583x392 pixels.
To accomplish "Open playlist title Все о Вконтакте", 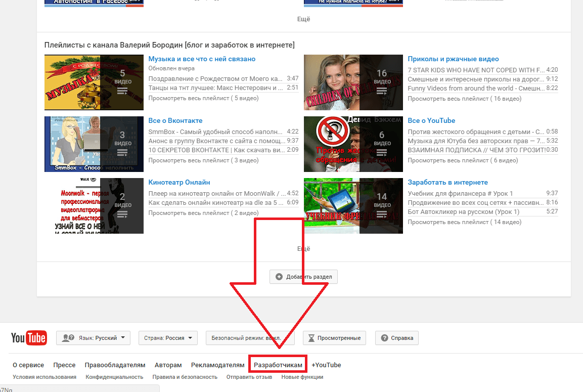I will point(175,120).
